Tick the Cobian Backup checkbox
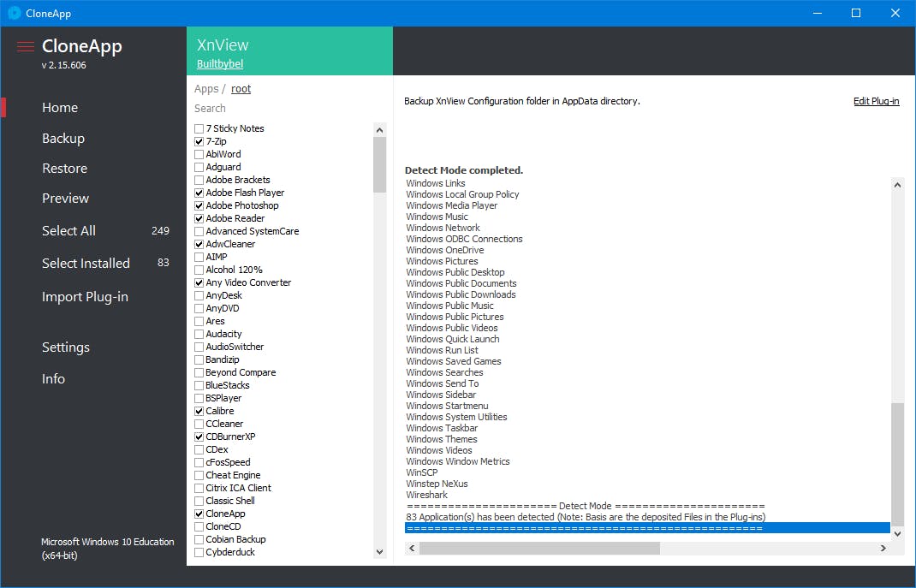 (x=199, y=539)
